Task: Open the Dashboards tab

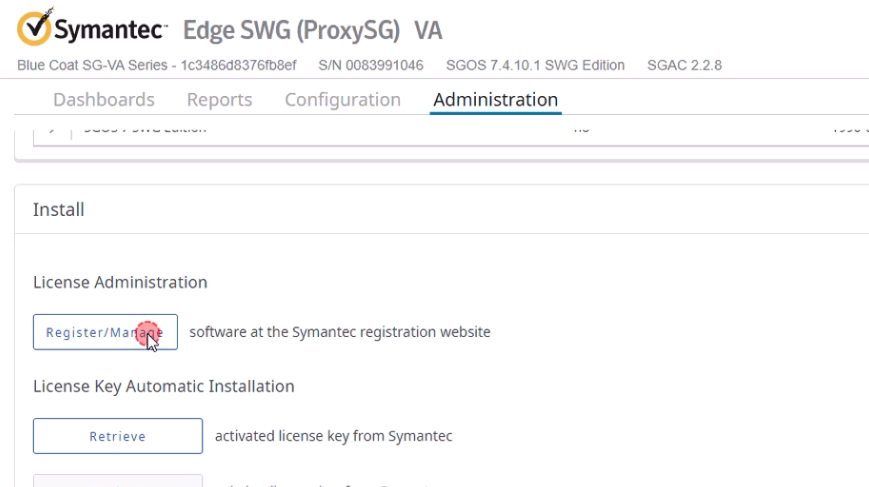Action: 104,100
